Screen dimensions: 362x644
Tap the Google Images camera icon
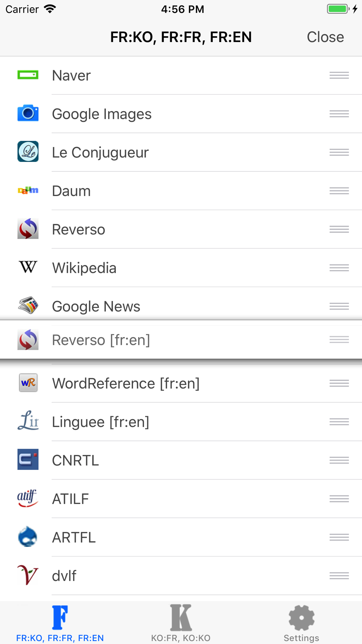(x=28, y=113)
